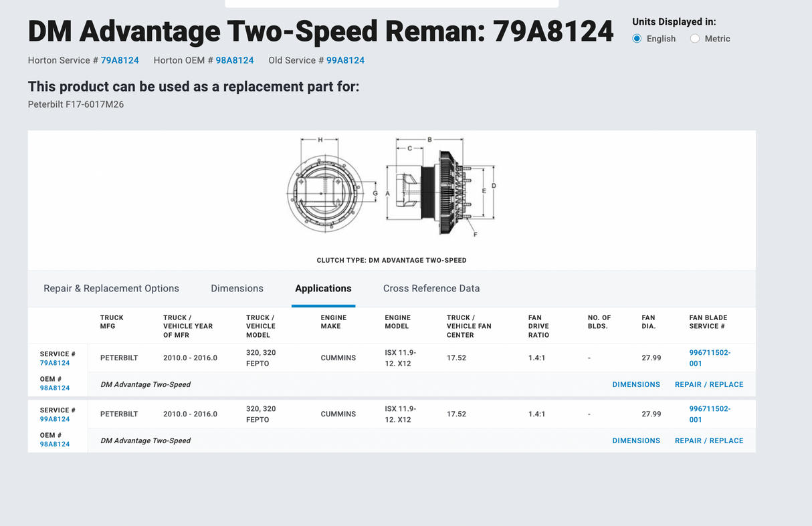Click the DM Advantage Two-Speed Reman page title

[321, 31]
